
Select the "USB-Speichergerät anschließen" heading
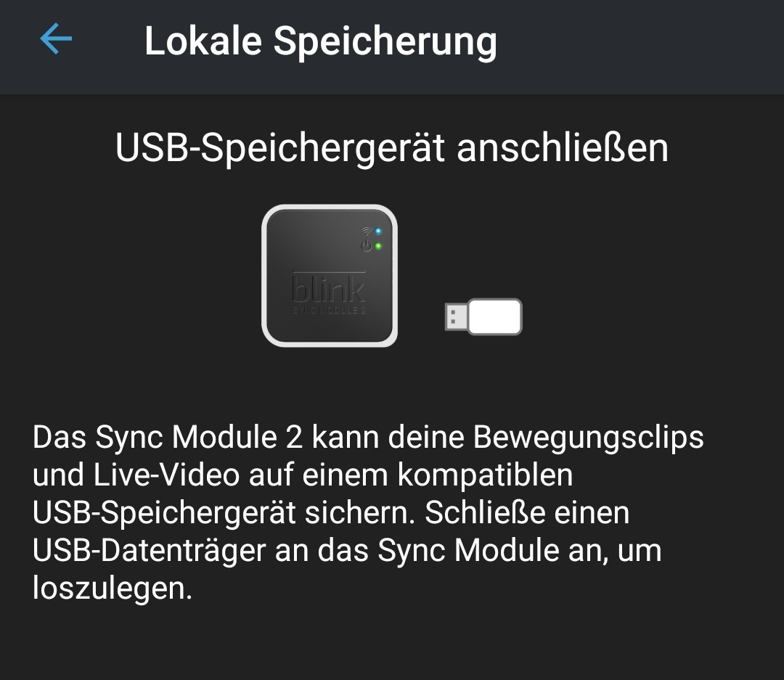391,149
